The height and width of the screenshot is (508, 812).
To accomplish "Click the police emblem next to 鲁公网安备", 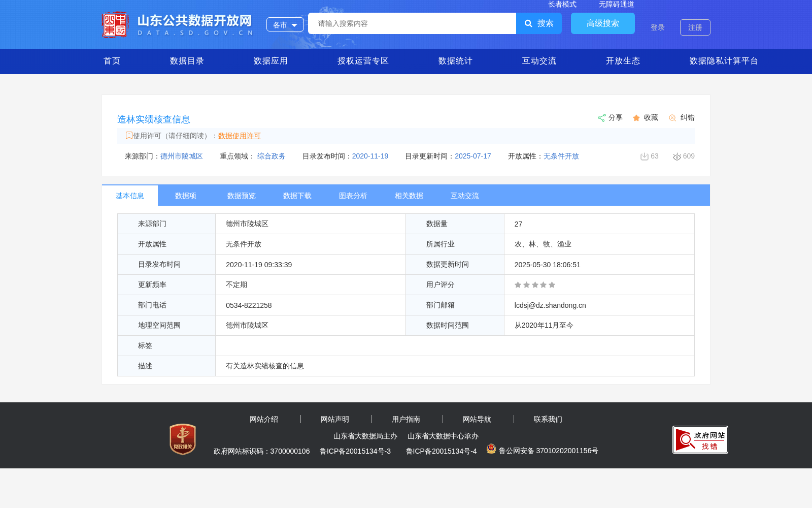I will coord(491,449).
